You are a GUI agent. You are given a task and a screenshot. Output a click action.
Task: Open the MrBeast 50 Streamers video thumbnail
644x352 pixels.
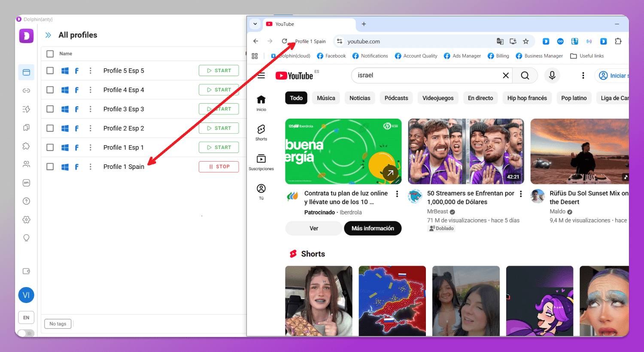pyautogui.click(x=466, y=151)
